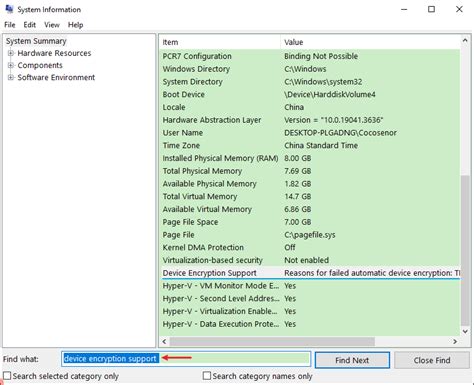Click the horizontal scrollbar thumb
This screenshot has width=474, height=385.
point(272,342)
